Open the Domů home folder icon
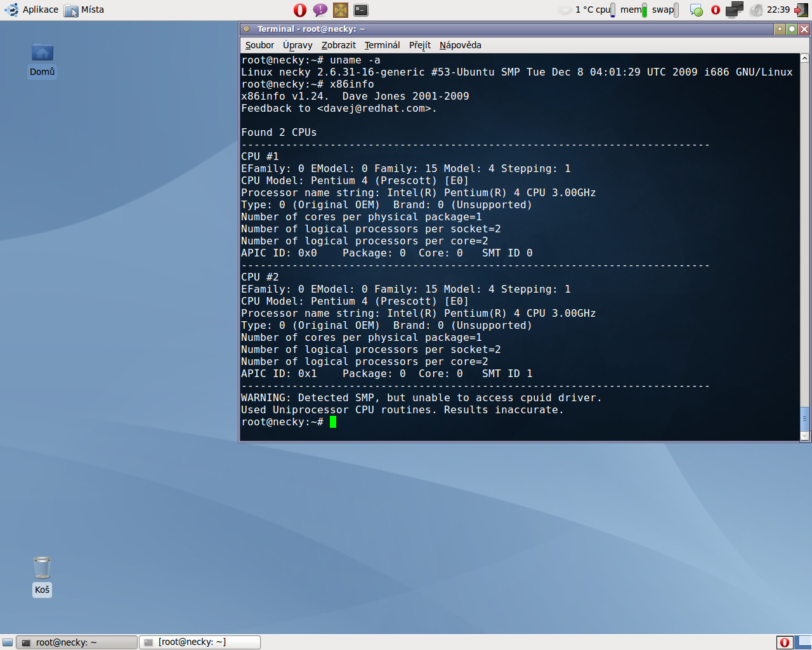 [43, 53]
